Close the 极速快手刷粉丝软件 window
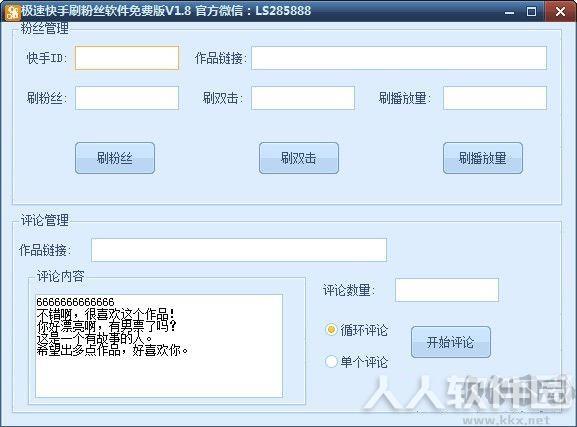The image size is (577, 427). (x=560, y=11)
